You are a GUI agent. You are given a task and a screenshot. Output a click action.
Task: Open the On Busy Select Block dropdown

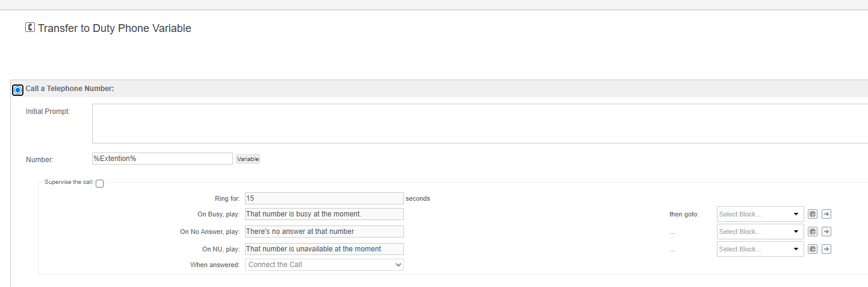tap(760, 214)
